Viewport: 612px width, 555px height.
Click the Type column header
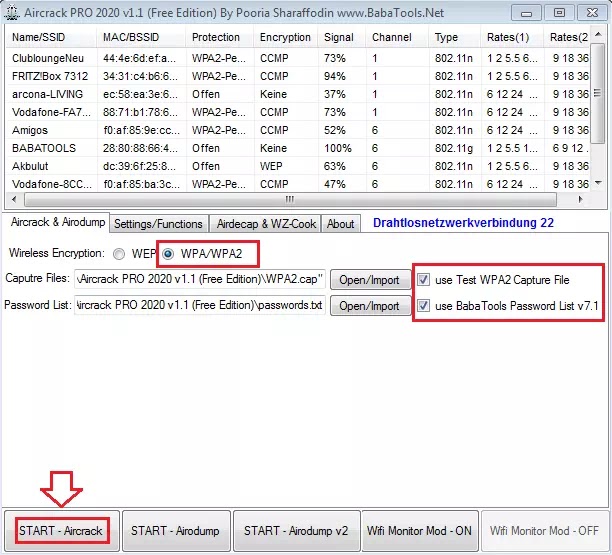click(x=455, y=37)
